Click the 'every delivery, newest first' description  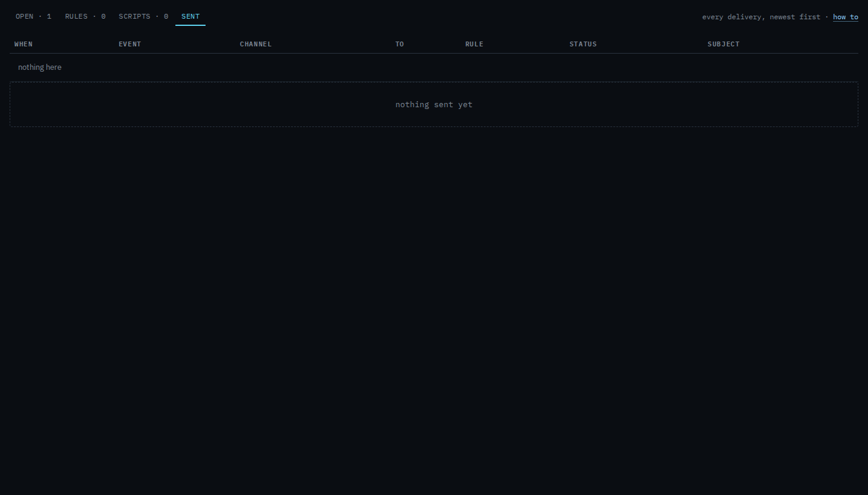pyautogui.click(x=761, y=17)
